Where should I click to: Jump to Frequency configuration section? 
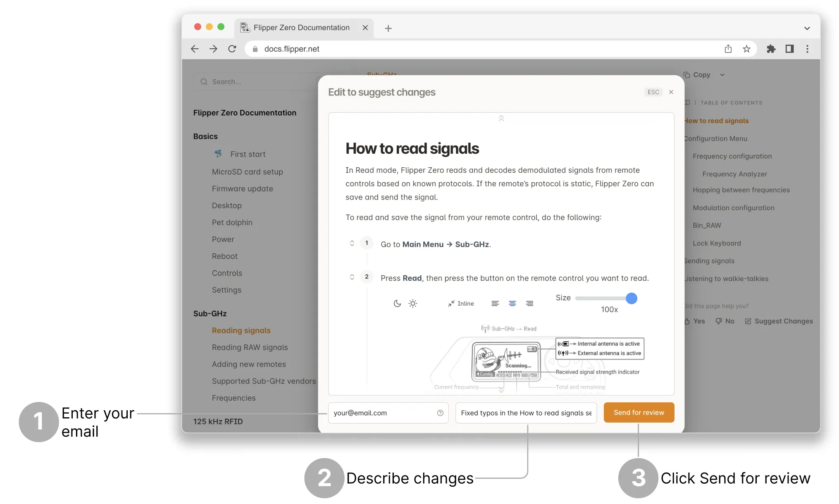(732, 157)
